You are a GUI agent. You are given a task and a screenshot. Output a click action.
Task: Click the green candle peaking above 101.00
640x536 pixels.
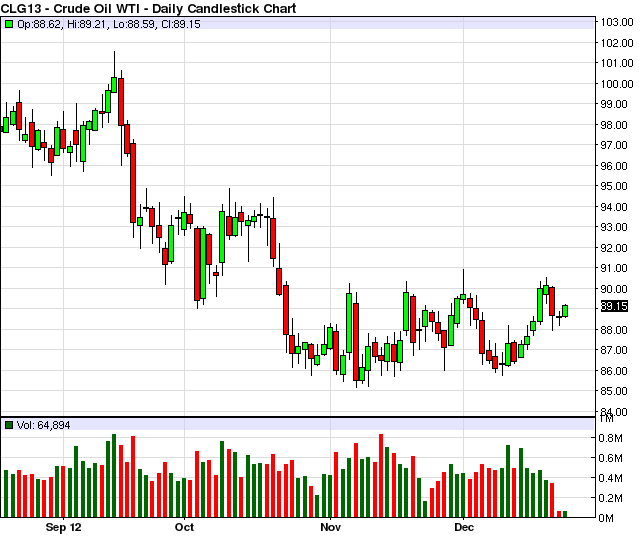[x=114, y=85]
